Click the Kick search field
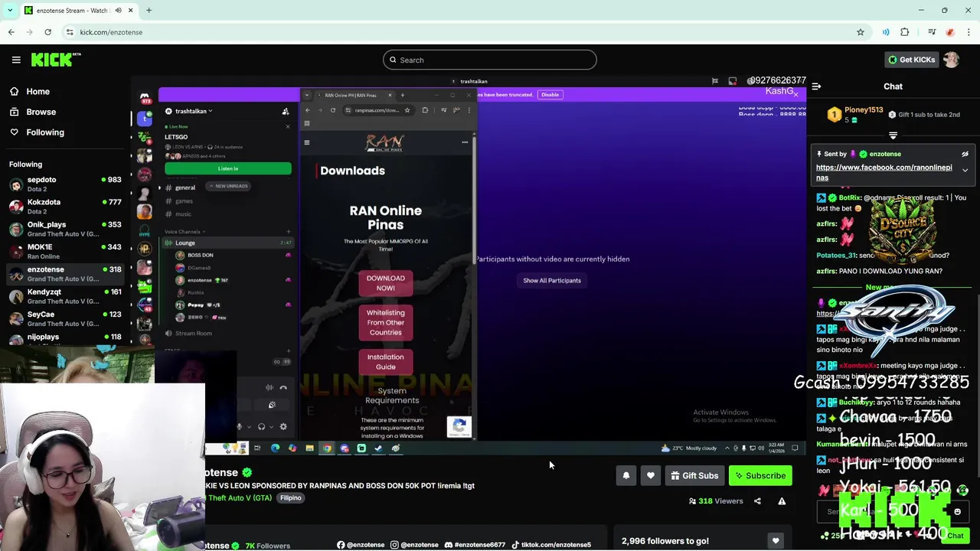Viewport: 980px width, 551px height. click(490, 60)
